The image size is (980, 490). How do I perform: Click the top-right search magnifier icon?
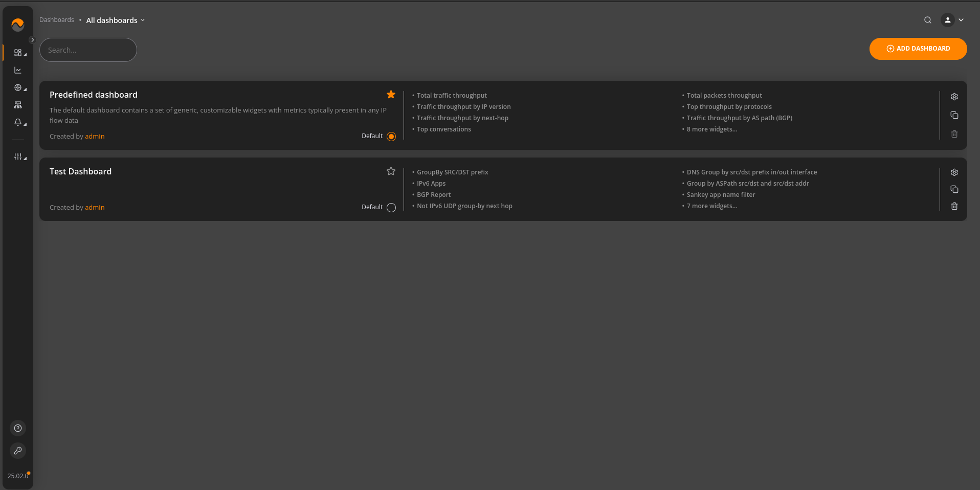click(x=928, y=20)
